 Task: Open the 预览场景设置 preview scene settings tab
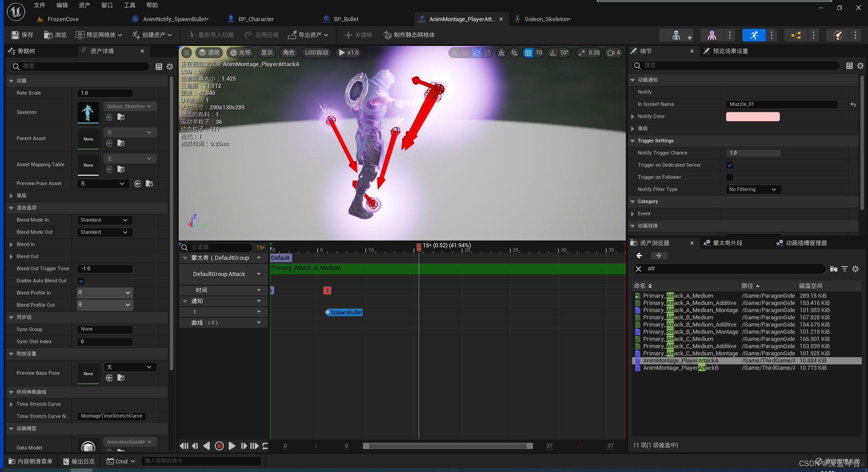click(730, 51)
